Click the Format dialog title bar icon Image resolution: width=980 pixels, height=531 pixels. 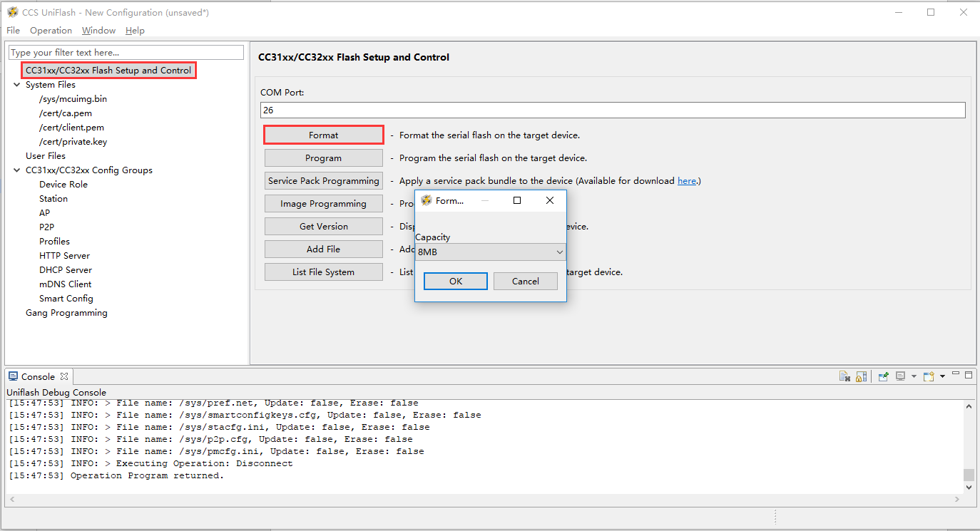coord(427,200)
